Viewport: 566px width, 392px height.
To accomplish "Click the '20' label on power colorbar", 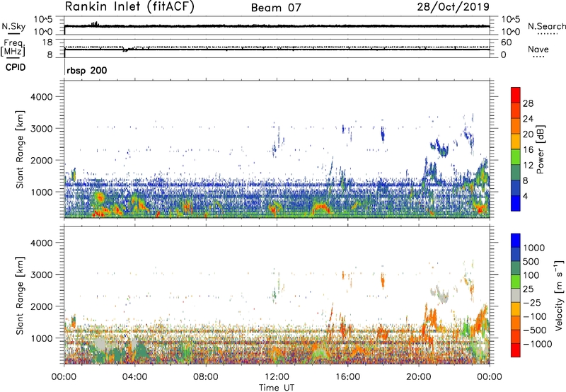I will (528, 134).
